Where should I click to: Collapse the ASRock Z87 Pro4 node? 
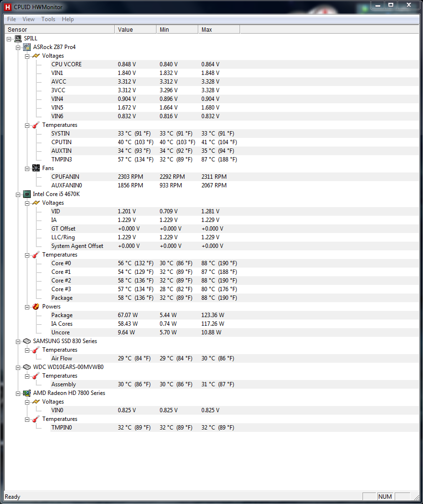(x=18, y=48)
